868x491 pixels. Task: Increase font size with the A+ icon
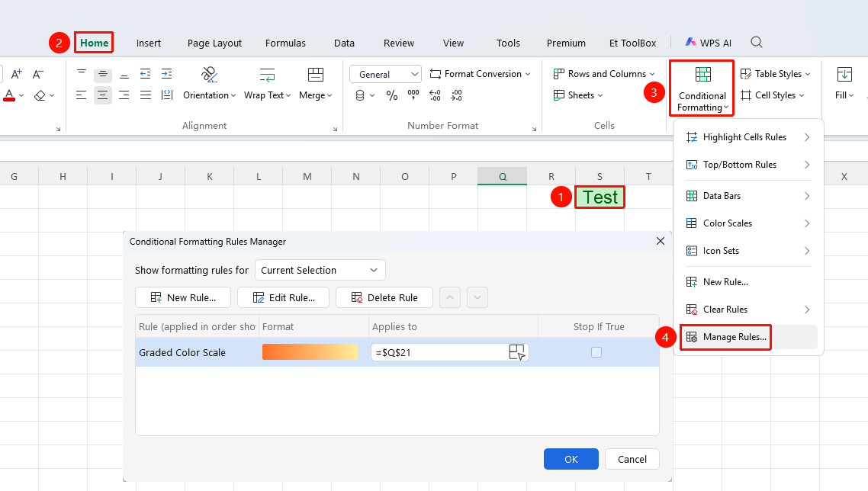coord(17,74)
